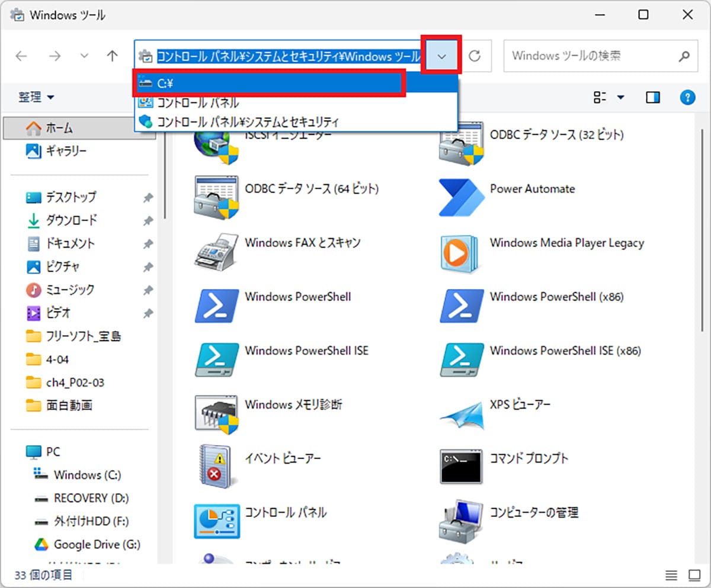Expand the view layout options dropdown
Screen dimensions: 711x588
pos(621,97)
